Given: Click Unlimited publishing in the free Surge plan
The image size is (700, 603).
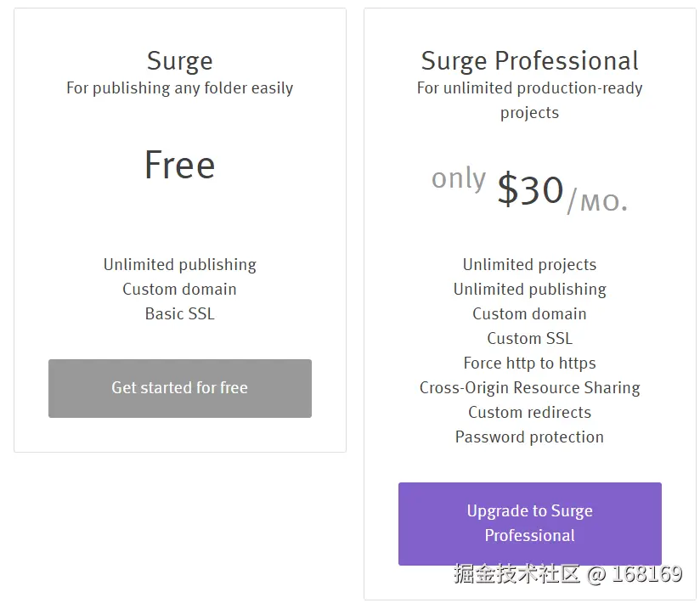Looking at the screenshot, I should (179, 265).
